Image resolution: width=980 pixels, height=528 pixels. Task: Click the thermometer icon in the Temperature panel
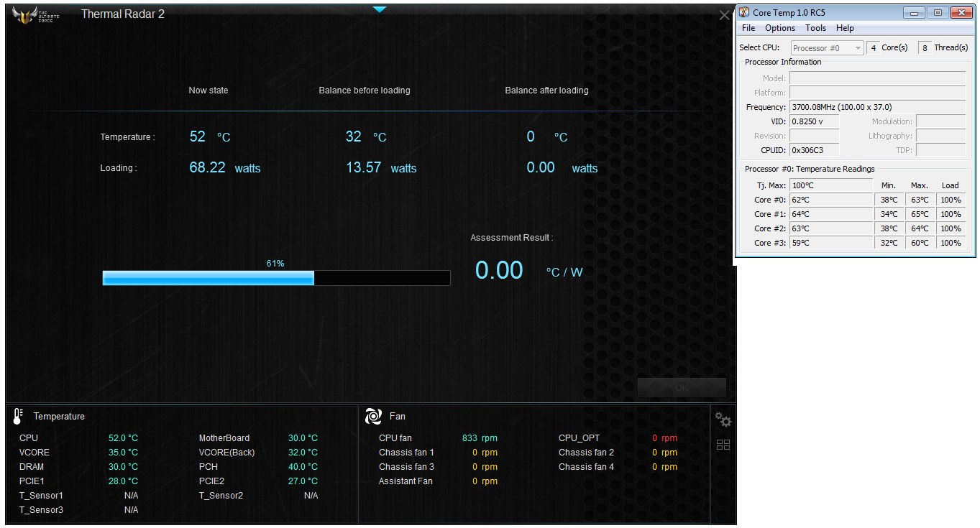[x=19, y=416]
